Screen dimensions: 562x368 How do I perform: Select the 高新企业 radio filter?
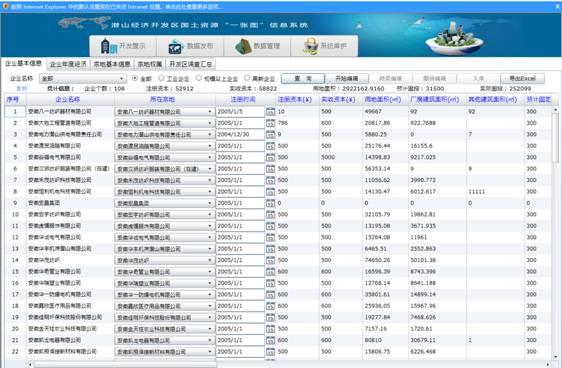(247, 78)
